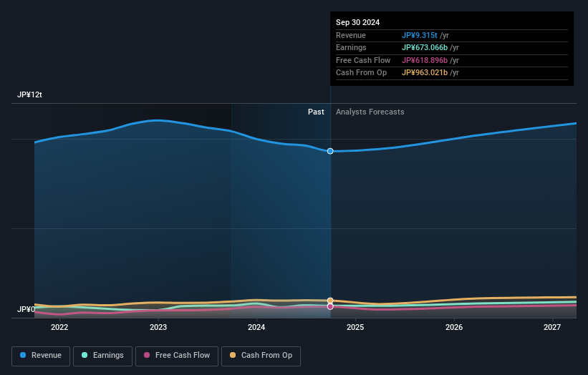
Task: Click the pink Free Cash Flow legend dot
Action: tap(147, 355)
